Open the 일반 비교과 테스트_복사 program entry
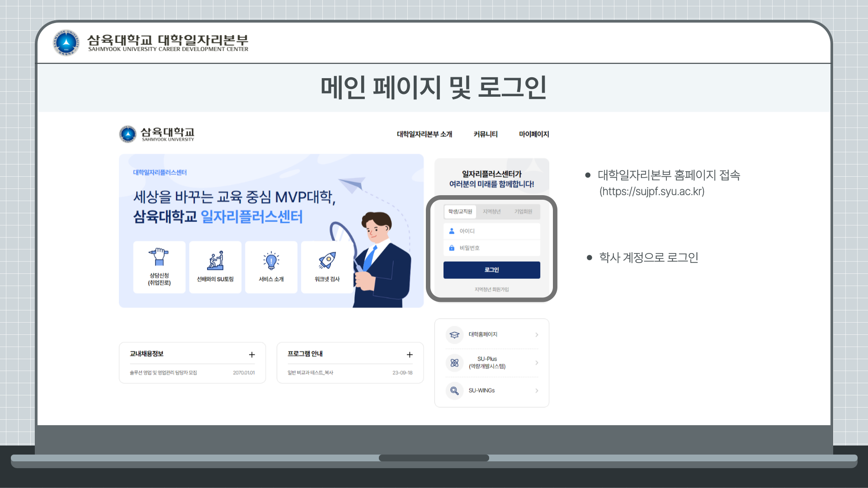868x488 pixels. point(310,373)
